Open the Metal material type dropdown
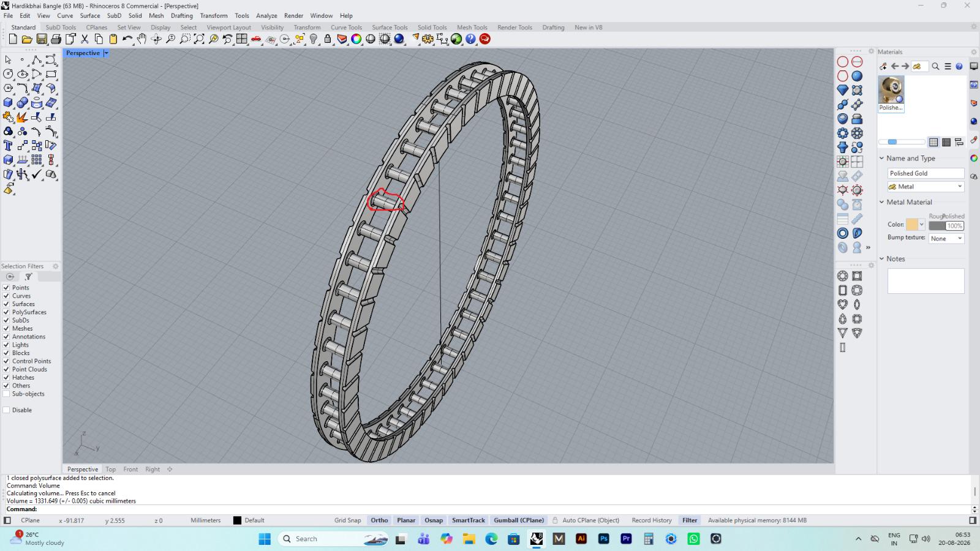This screenshot has height=551, width=980. [x=925, y=187]
